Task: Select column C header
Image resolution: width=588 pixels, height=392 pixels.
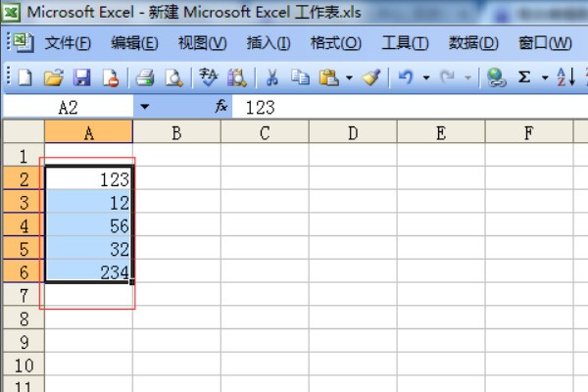Action: click(265, 133)
